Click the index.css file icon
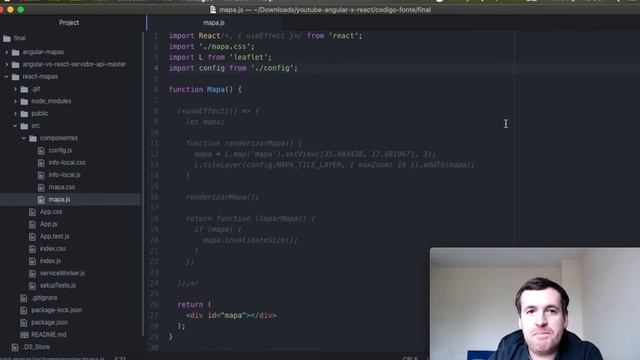 pyautogui.click(x=33, y=249)
